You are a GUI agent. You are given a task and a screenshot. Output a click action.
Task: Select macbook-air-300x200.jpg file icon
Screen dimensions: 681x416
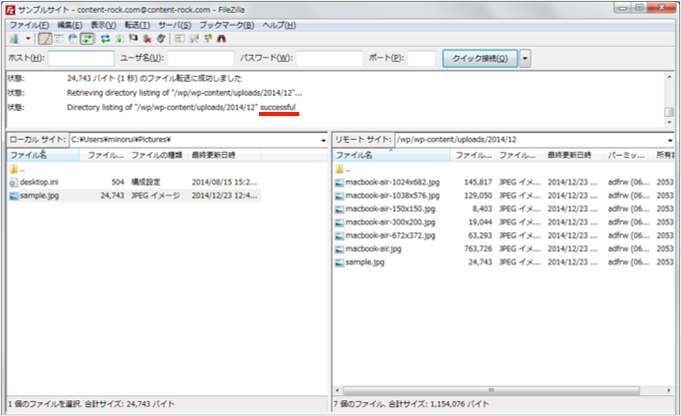340,222
